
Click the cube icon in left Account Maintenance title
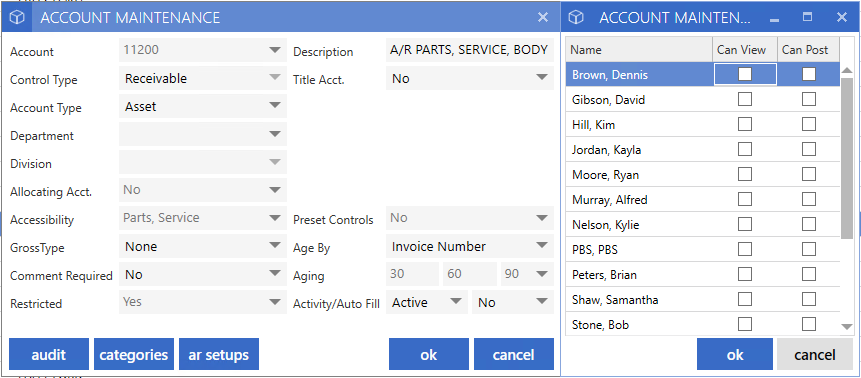18,18
